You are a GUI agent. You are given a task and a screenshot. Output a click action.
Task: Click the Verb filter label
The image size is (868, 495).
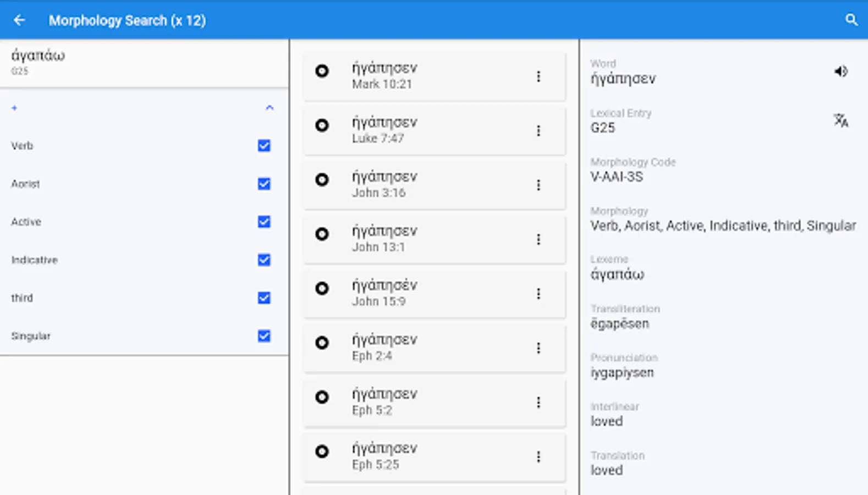coord(22,146)
